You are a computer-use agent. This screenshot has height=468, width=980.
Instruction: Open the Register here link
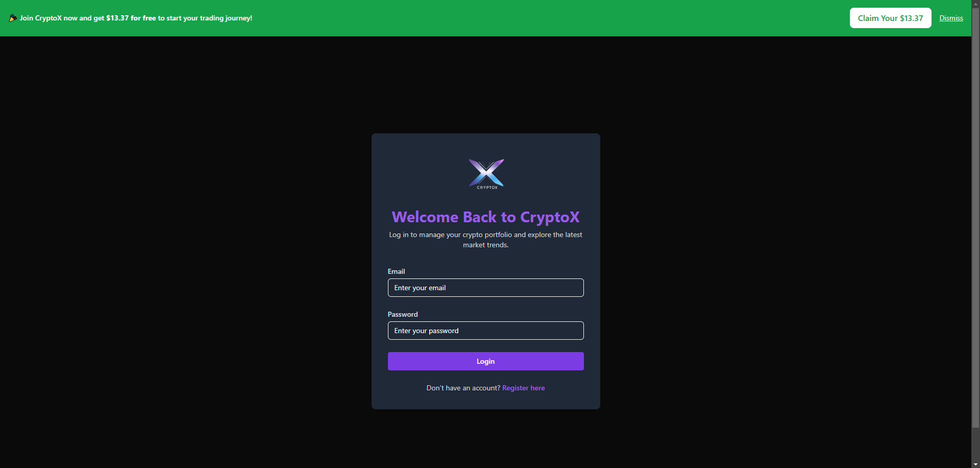click(x=523, y=388)
